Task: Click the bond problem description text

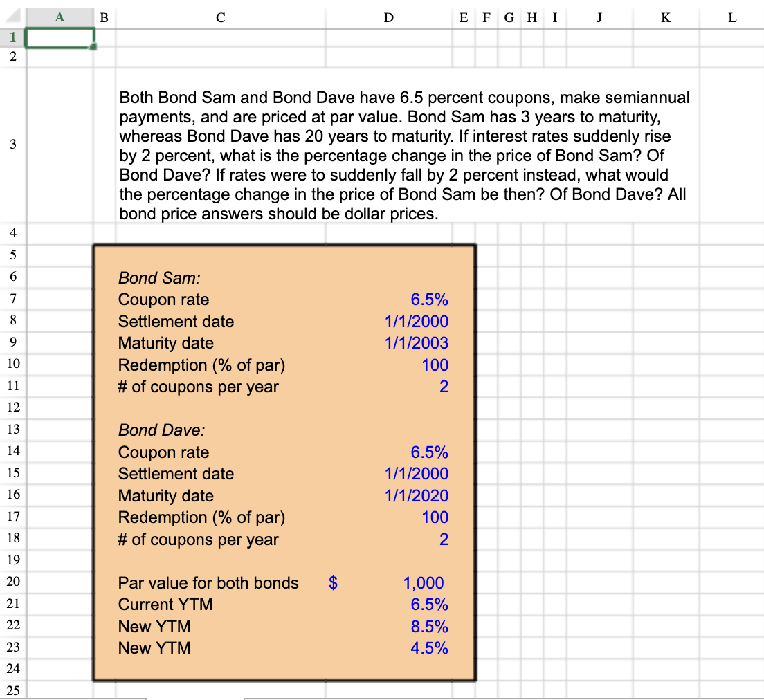Action: (x=404, y=156)
